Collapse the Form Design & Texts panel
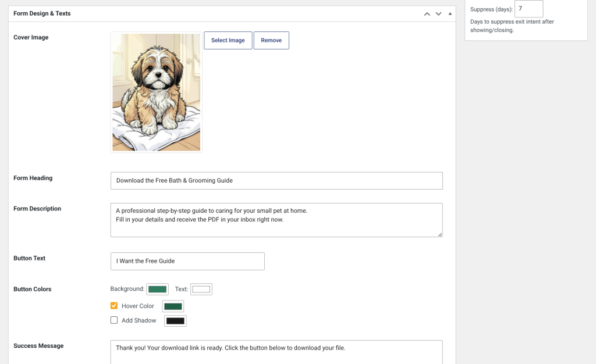This screenshot has width=596, height=364. click(x=450, y=13)
